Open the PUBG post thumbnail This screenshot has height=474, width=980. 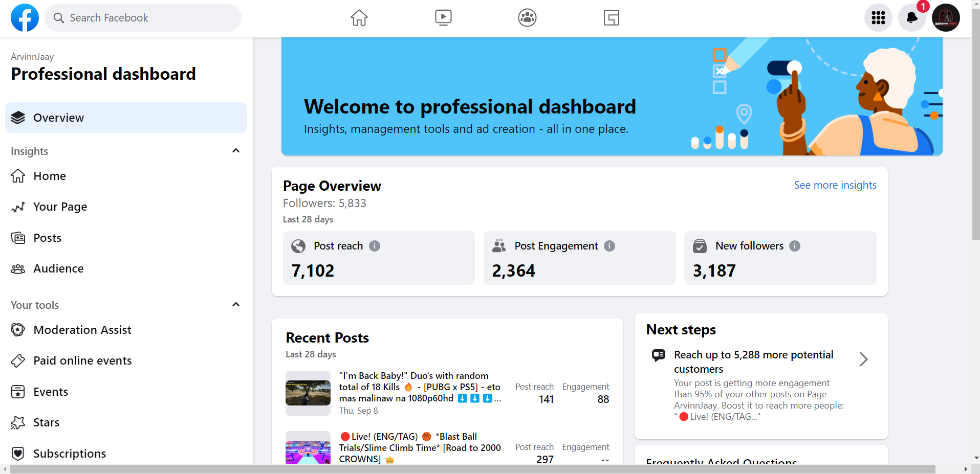tap(308, 393)
